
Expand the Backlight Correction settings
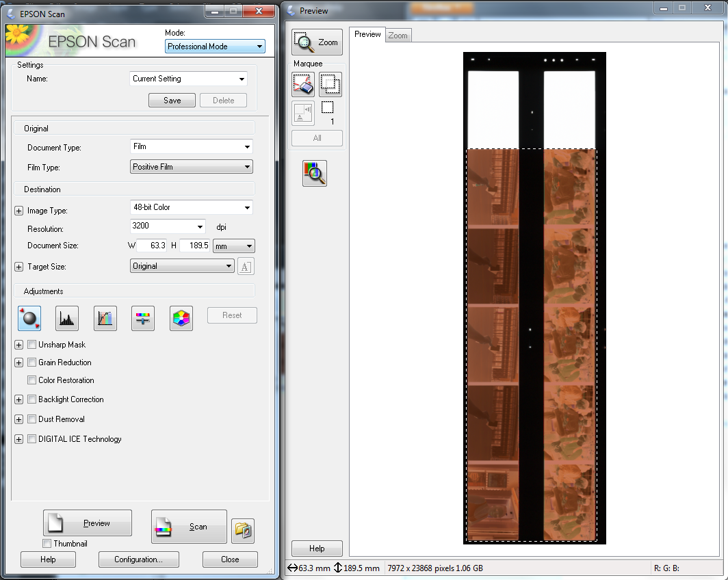[18, 399]
